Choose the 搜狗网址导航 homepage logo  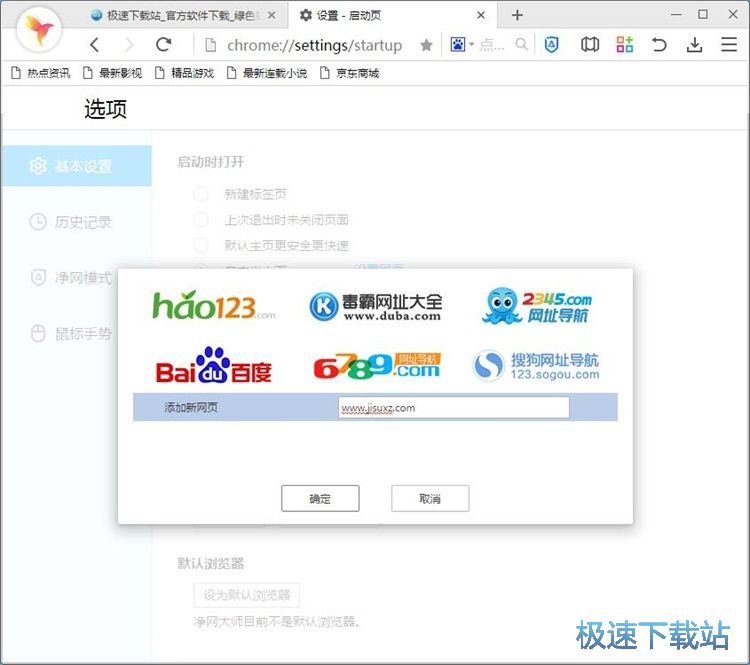(536, 366)
